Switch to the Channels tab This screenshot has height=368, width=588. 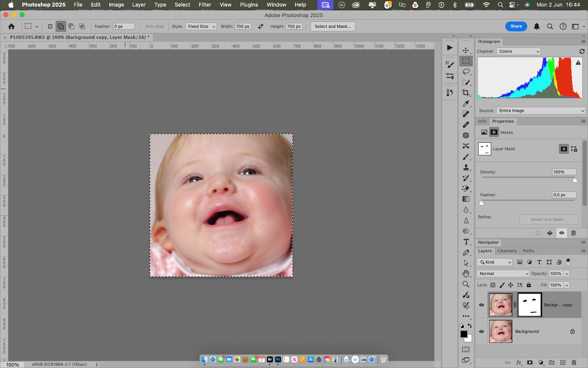pyautogui.click(x=507, y=251)
